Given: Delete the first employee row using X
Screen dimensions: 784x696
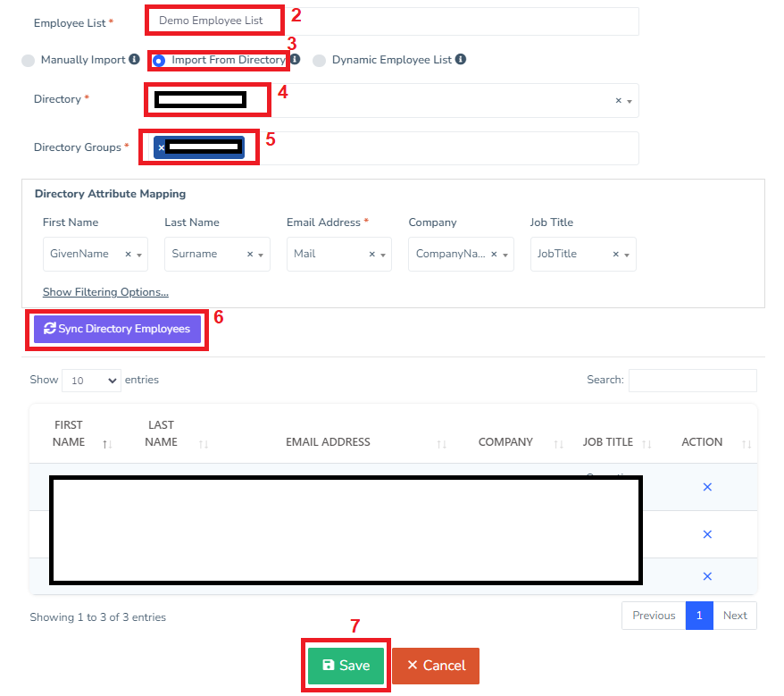Looking at the screenshot, I should click(707, 487).
